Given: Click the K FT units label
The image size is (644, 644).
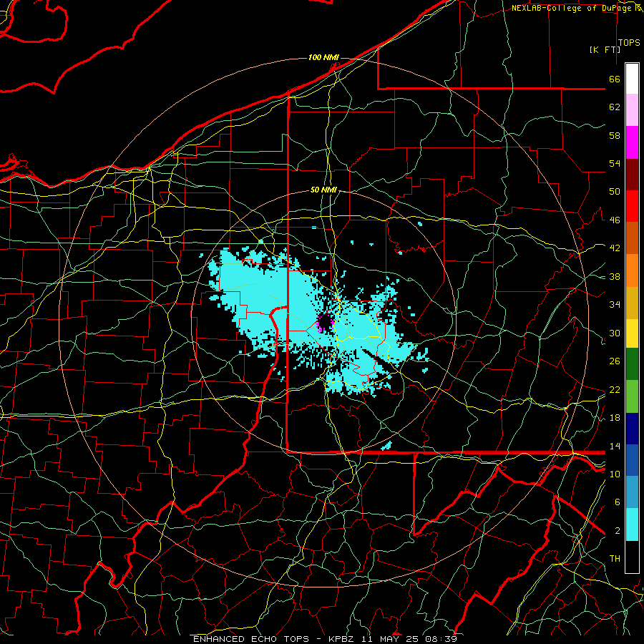Looking at the screenshot, I should [605, 49].
